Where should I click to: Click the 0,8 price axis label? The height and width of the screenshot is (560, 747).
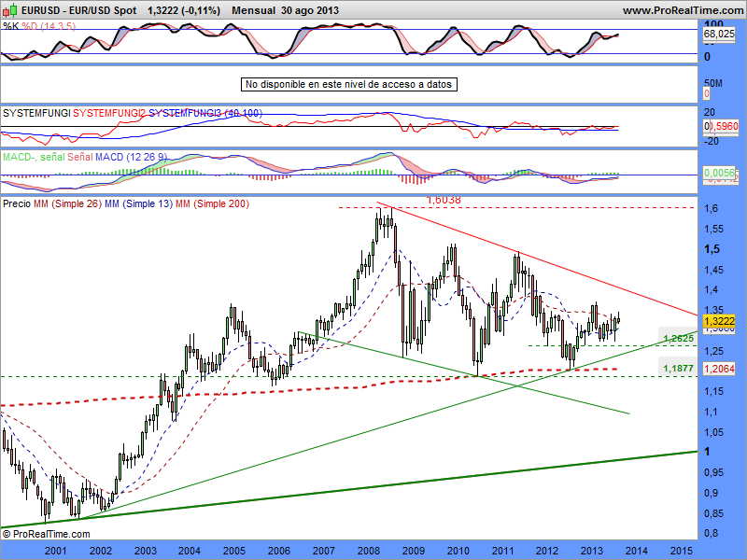click(712, 533)
